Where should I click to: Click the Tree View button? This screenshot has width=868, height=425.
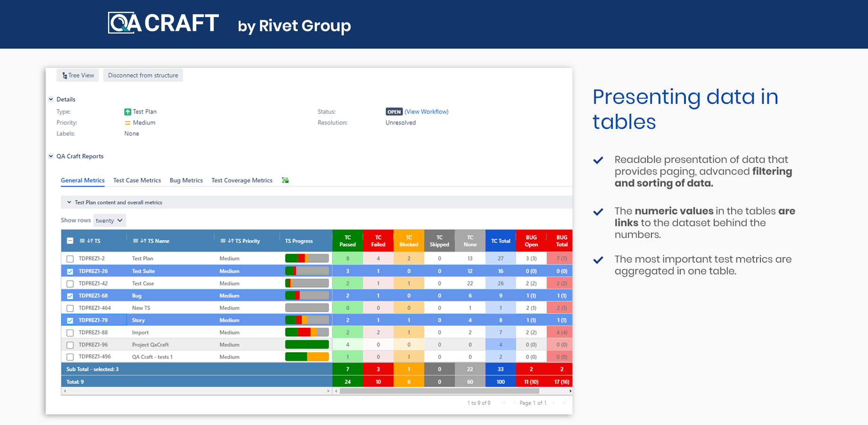78,75
